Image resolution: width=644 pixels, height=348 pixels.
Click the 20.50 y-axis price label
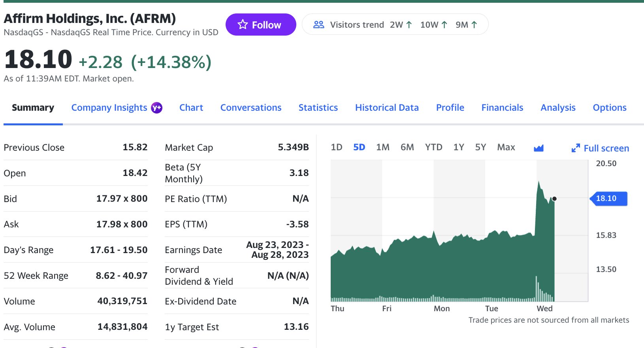pyautogui.click(x=606, y=163)
